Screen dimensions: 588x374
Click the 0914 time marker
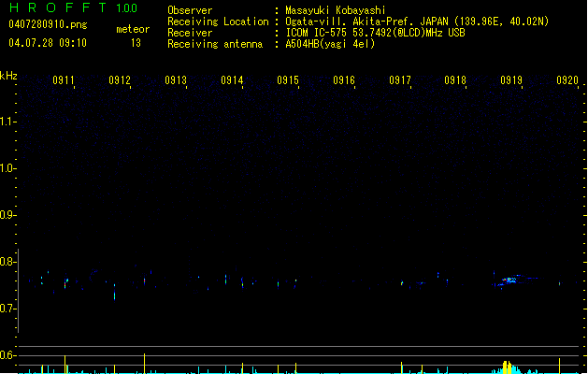click(232, 80)
